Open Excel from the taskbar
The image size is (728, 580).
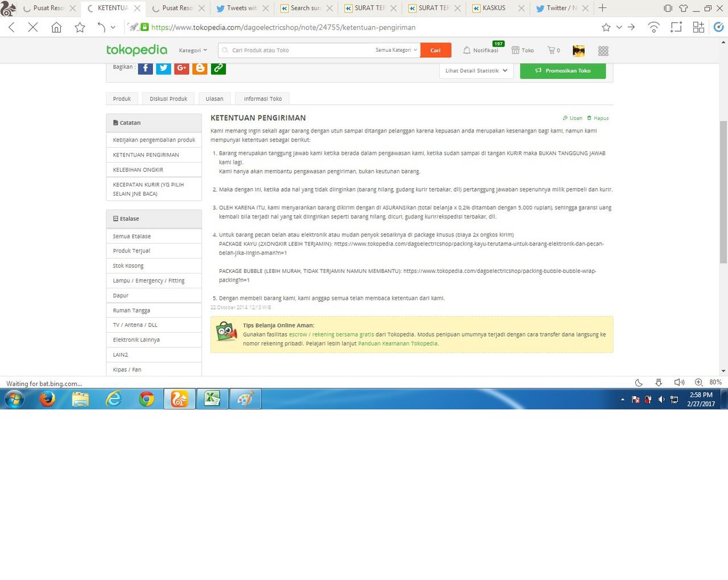[x=212, y=399]
